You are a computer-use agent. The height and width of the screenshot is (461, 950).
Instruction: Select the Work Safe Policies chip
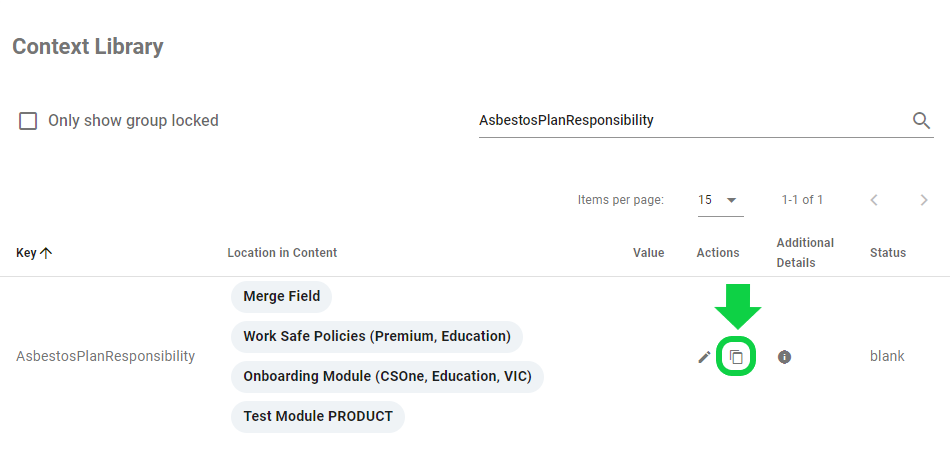pyautogui.click(x=377, y=336)
